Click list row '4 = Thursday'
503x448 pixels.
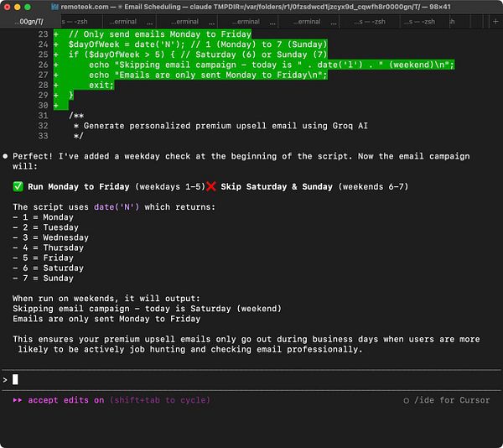(x=48, y=247)
